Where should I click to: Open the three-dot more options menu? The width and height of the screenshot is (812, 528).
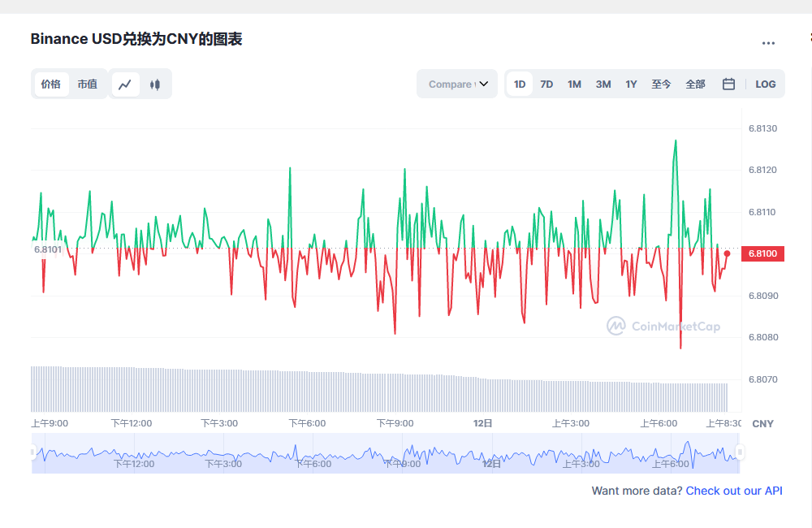[768, 43]
